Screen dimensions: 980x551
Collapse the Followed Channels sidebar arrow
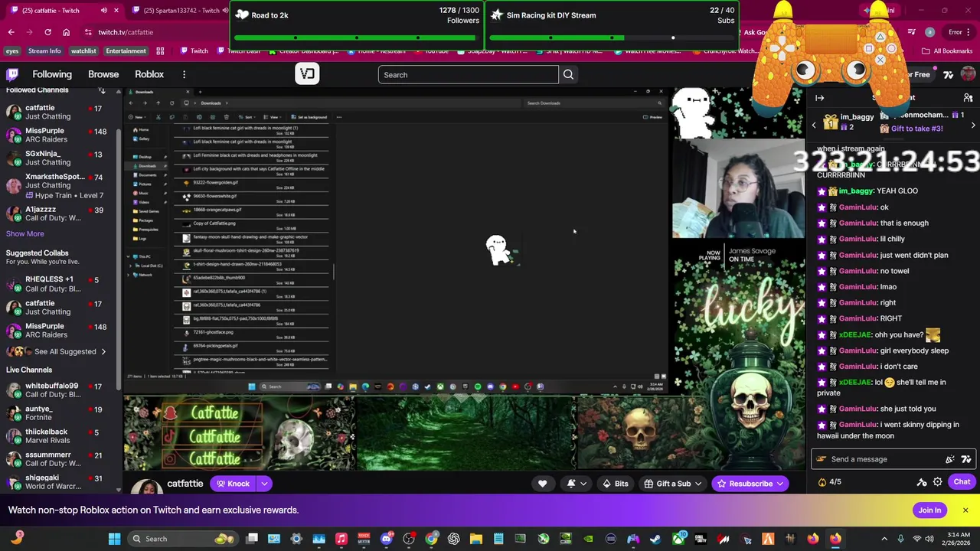[102, 90]
